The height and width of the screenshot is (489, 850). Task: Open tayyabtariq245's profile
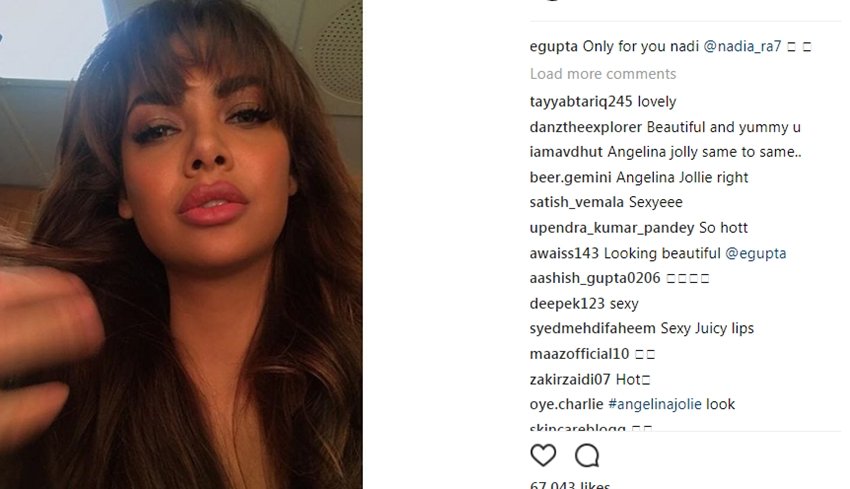pyautogui.click(x=581, y=102)
